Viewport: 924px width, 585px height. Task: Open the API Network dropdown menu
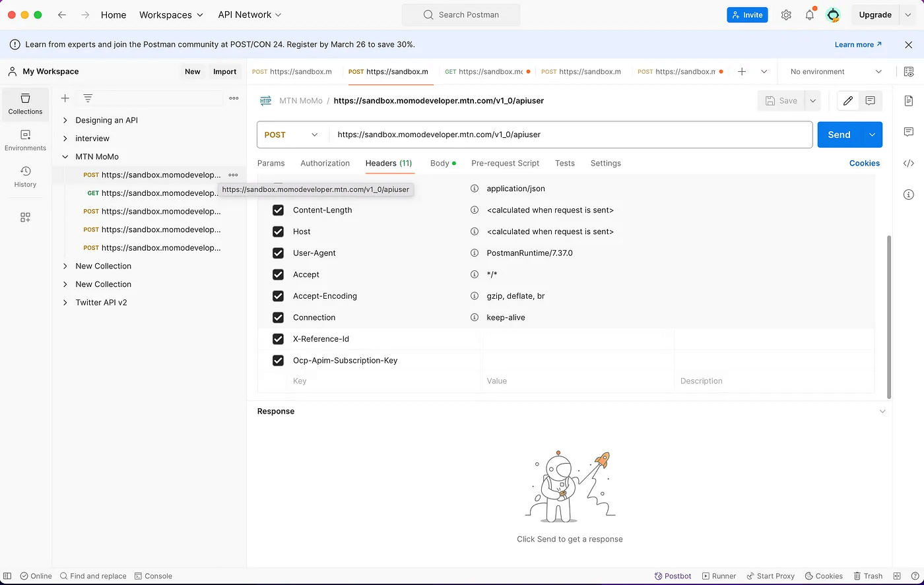[249, 15]
